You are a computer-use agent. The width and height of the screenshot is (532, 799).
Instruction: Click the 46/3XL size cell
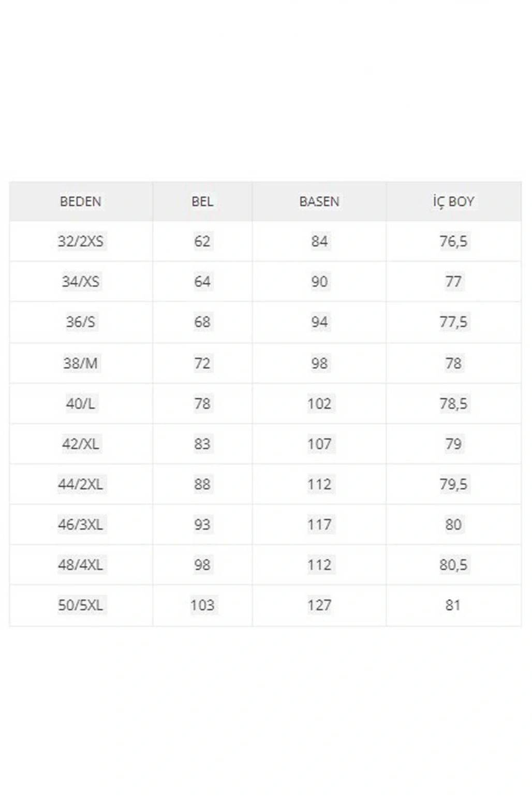coord(80,525)
